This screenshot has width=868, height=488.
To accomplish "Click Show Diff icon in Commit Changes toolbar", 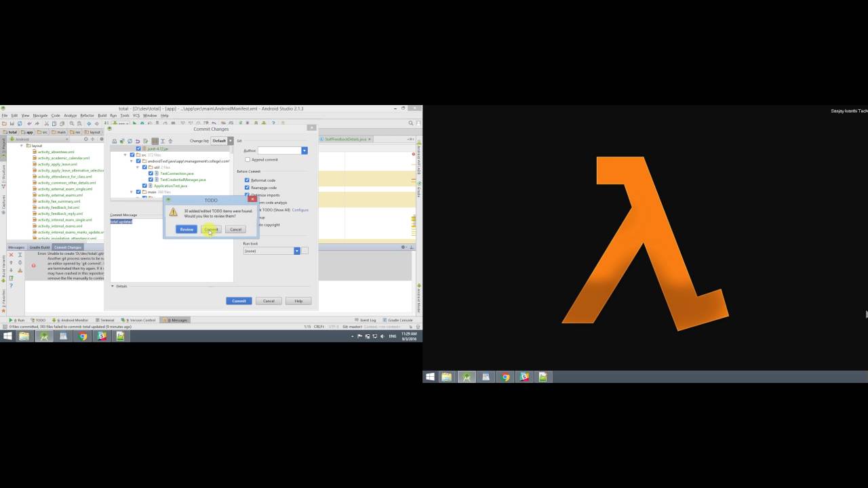I will point(115,141).
